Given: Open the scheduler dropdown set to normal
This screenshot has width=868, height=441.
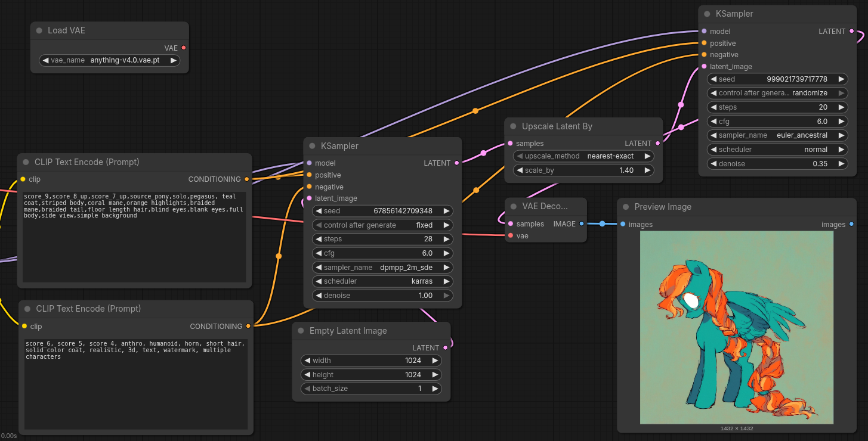Looking at the screenshot, I should click(x=777, y=150).
